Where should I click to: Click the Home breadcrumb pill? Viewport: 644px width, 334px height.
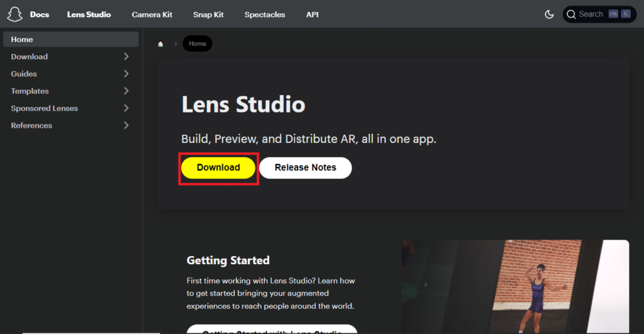pos(197,44)
